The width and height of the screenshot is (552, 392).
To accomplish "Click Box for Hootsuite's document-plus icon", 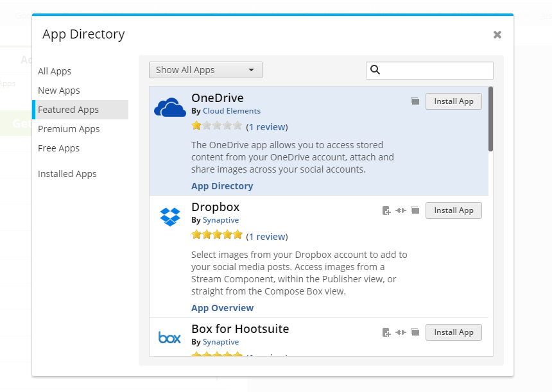I will point(386,332).
